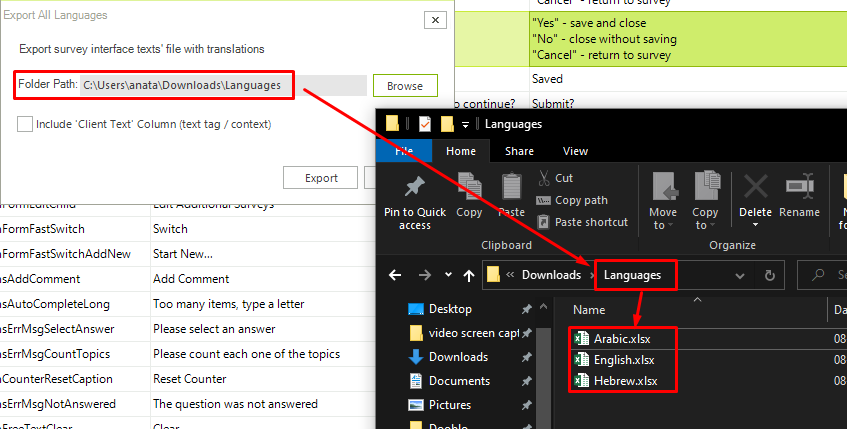Image resolution: width=847 pixels, height=429 pixels.
Task: Click 'Saved' cell in translations table
Action: pos(547,79)
